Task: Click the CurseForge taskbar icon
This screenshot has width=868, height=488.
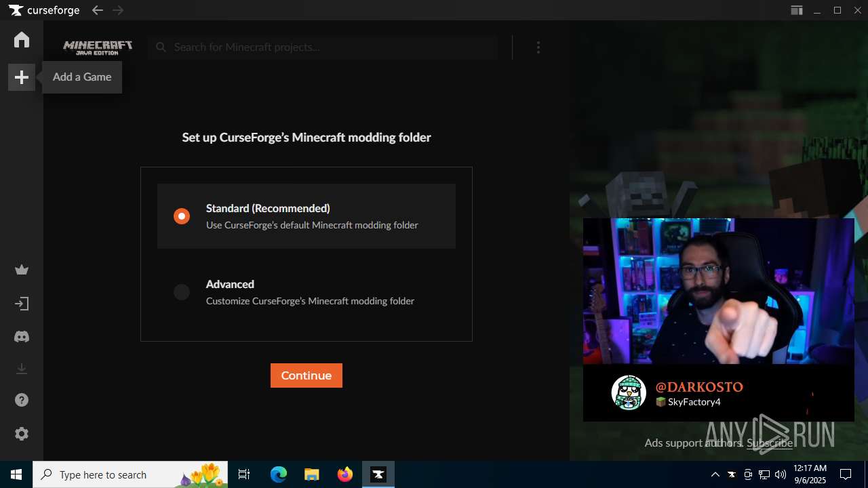Action: (378, 474)
